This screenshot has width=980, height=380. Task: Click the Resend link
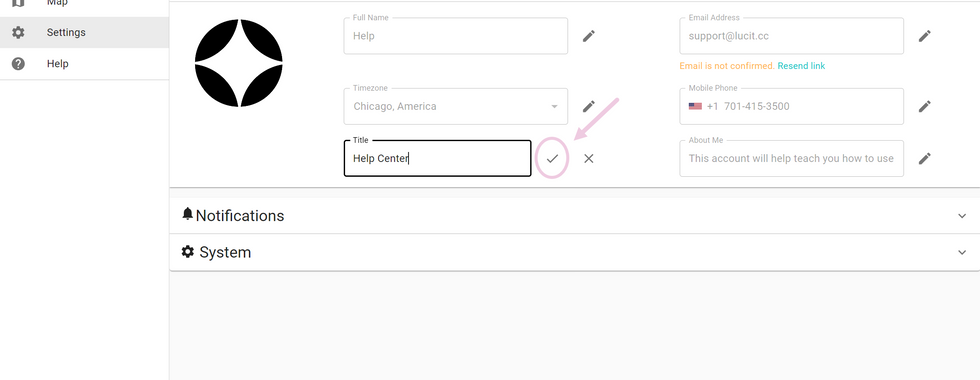[801, 66]
